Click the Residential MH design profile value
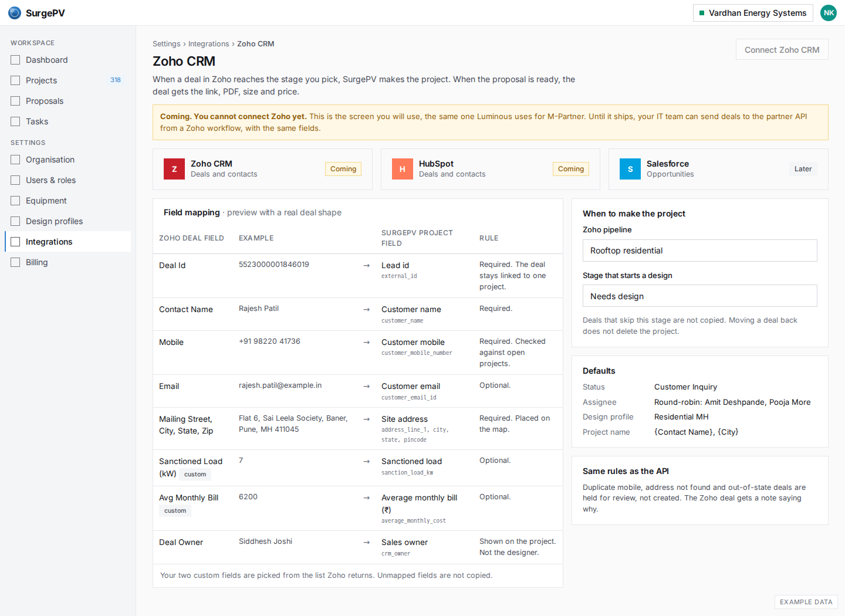Viewport: 845px width, 616px height. 681,417
